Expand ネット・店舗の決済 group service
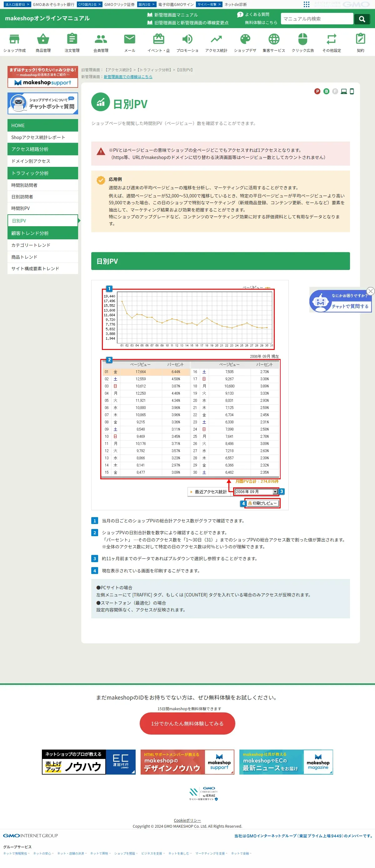The height and width of the screenshot is (868, 375). point(72,854)
